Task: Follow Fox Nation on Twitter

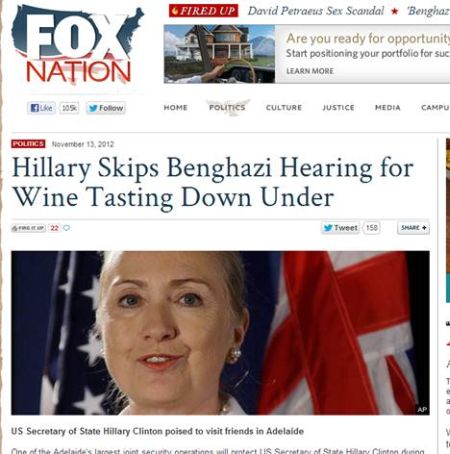Action: click(106, 108)
